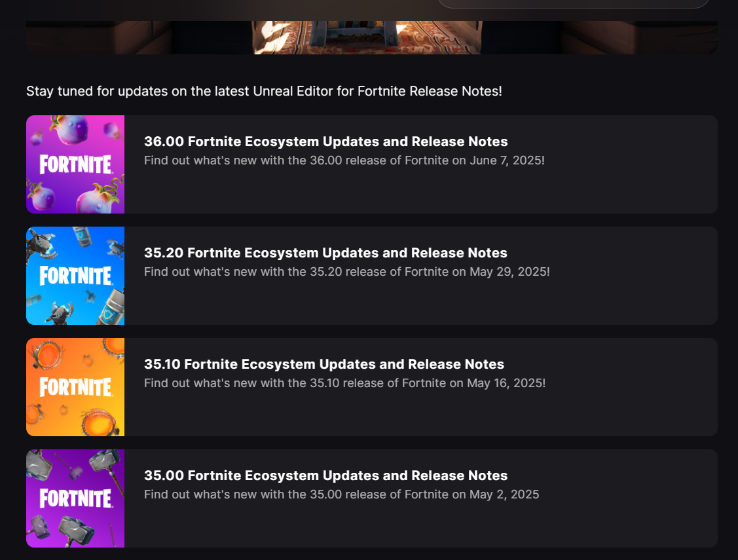Click the Fortnite logo on the blue thumbnail

(75, 276)
